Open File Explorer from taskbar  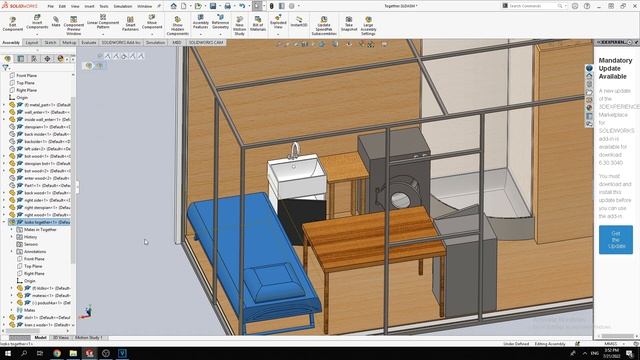point(73,353)
